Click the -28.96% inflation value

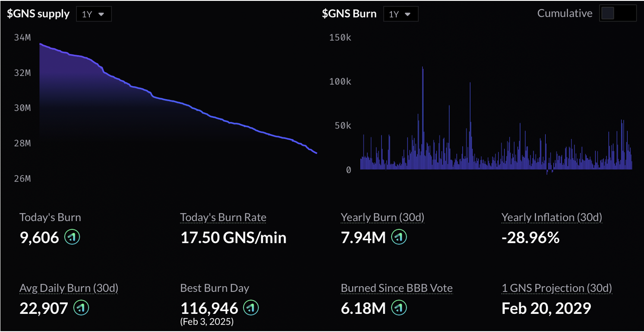tap(530, 238)
